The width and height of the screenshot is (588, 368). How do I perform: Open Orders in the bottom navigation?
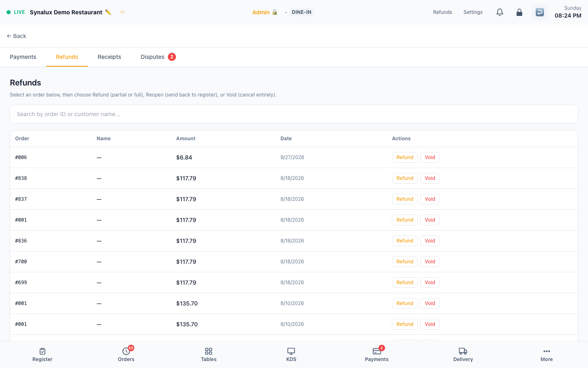click(126, 355)
